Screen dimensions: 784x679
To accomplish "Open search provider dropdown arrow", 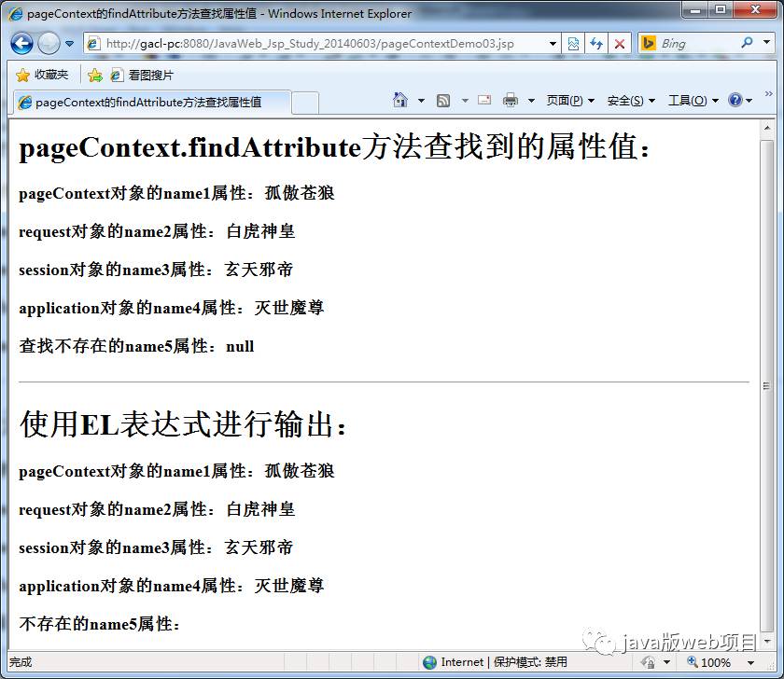I will click(x=767, y=43).
